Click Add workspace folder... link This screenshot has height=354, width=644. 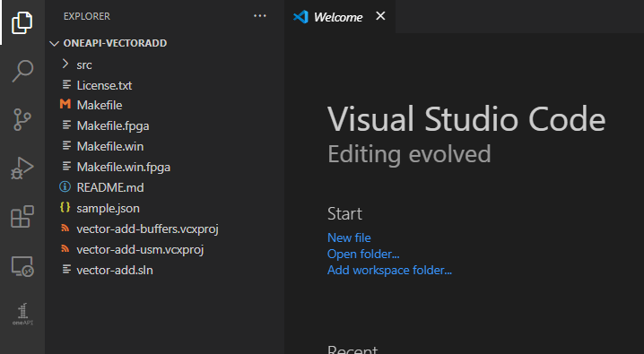pyautogui.click(x=389, y=270)
